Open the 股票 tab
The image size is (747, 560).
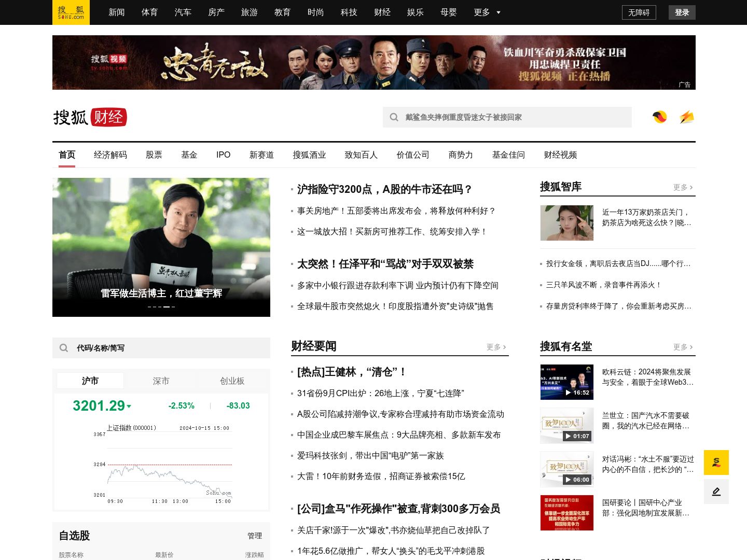click(154, 155)
